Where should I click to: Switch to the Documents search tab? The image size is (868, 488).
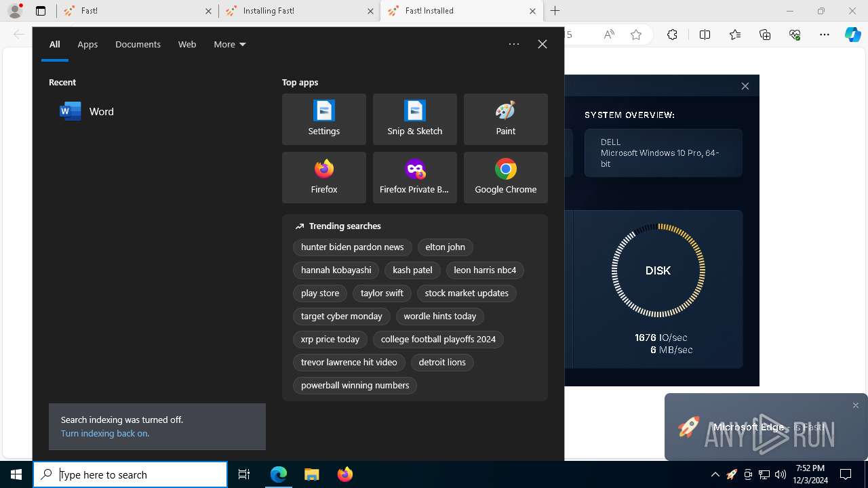[x=138, y=44]
